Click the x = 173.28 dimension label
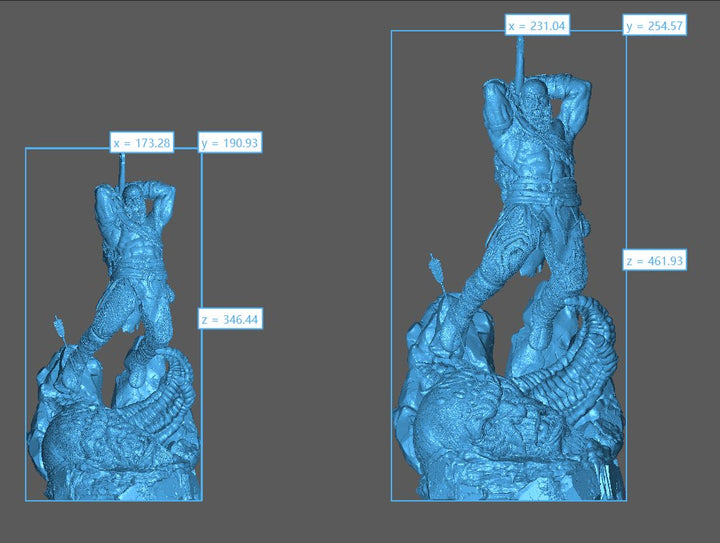Image resolution: width=720 pixels, height=543 pixels. [143, 144]
